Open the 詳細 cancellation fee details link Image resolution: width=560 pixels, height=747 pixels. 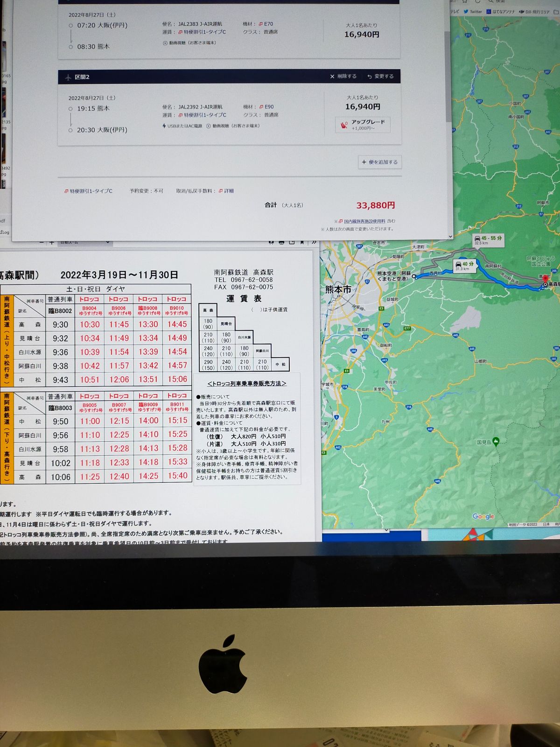pos(226,191)
